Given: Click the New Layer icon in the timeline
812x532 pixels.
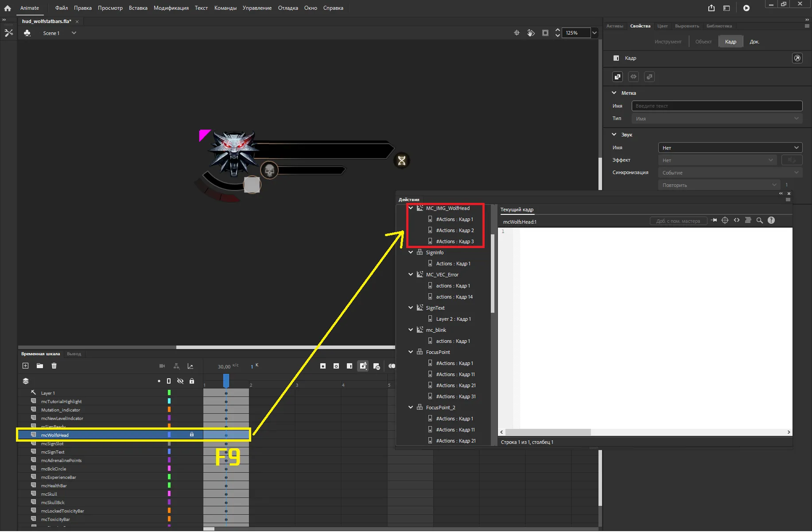Looking at the screenshot, I should point(26,366).
